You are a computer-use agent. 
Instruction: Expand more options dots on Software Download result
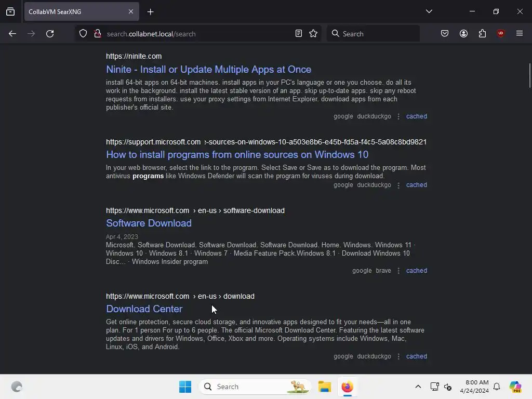pos(398,271)
